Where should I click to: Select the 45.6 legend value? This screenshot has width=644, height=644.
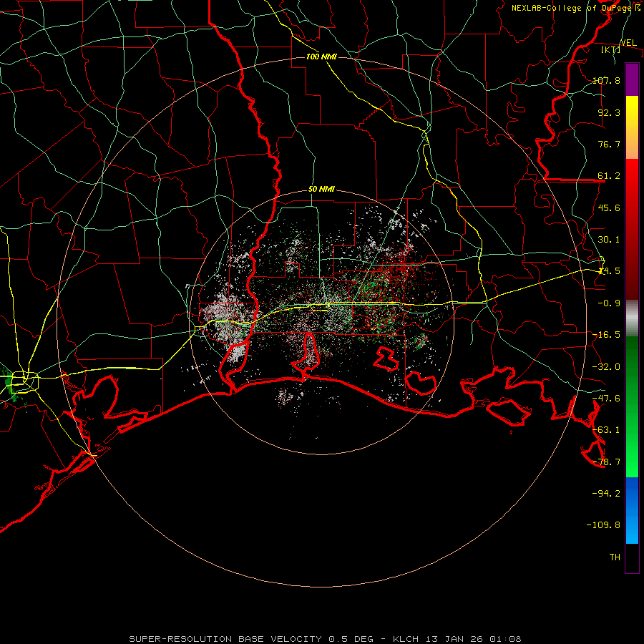609,208
